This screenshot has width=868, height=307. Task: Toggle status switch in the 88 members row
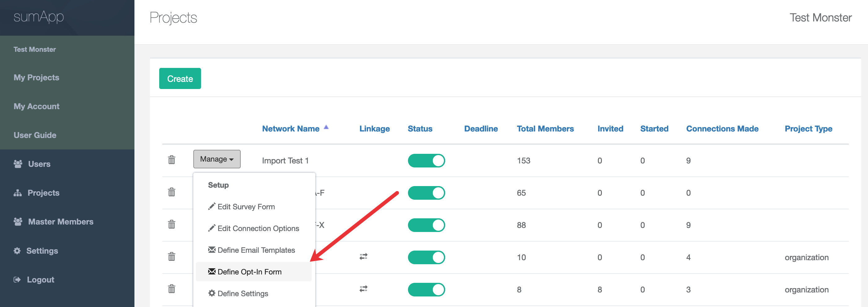(x=426, y=225)
